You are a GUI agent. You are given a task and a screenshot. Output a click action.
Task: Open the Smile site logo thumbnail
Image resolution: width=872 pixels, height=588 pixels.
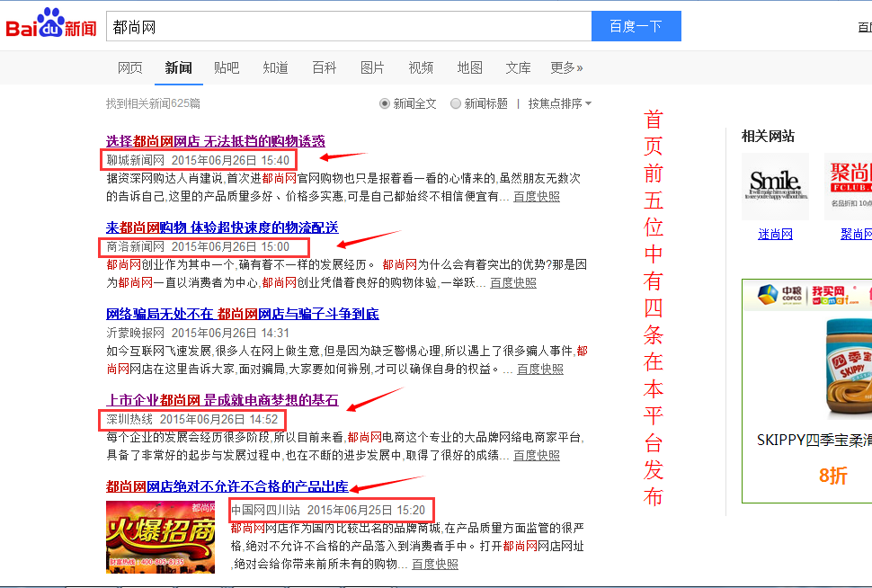(775, 186)
